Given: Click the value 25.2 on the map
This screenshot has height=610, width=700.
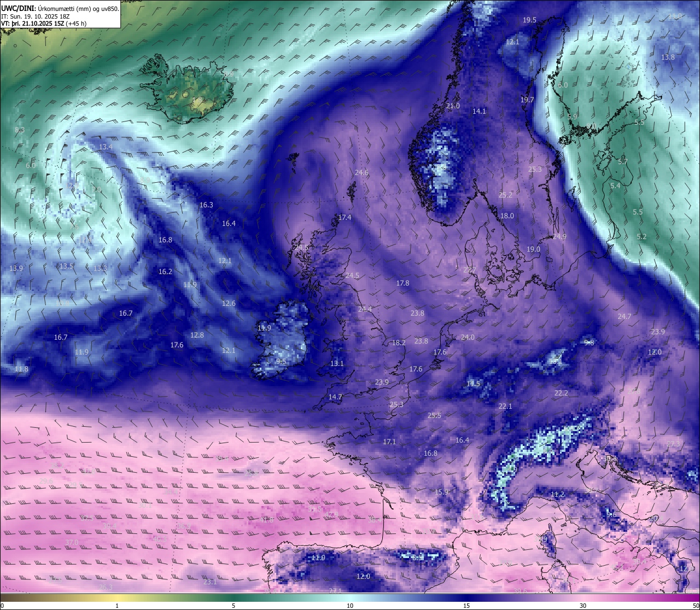Looking at the screenshot, I should click(506, 195).
